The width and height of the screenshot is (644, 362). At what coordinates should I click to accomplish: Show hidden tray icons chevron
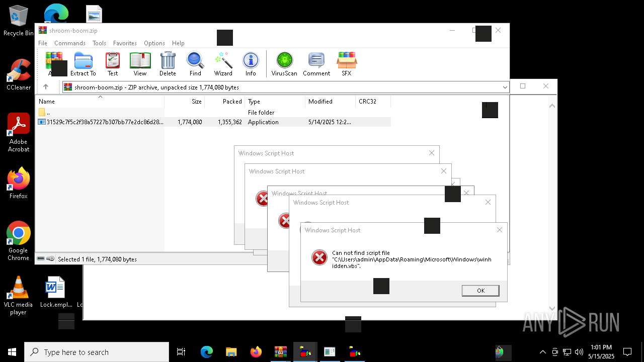coord(542,352)
